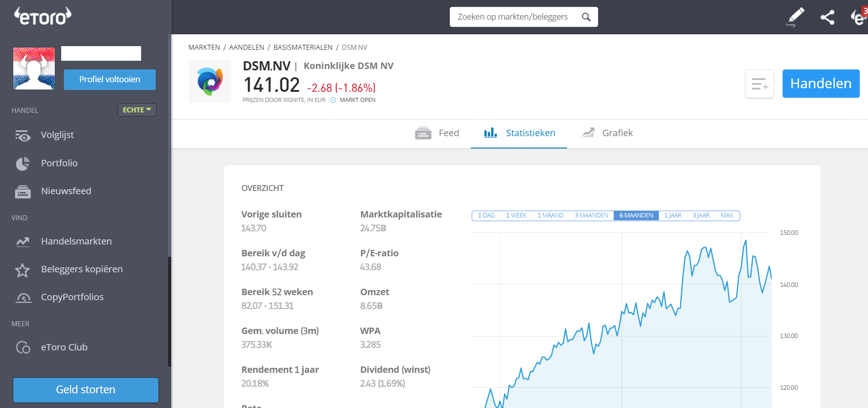The height and width of the screenshot is (408, 868).
Task: Click the search magnifier icon
Action: click(x=586, y=17)
